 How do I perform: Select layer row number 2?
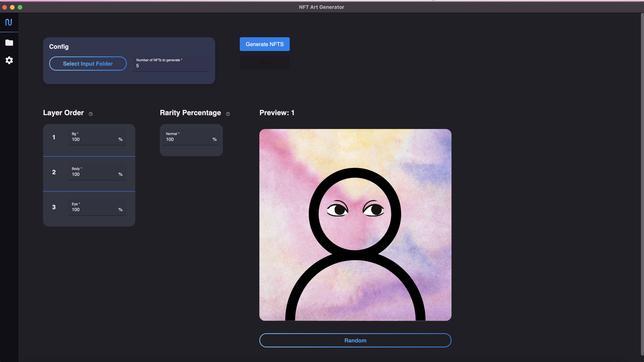(x=54, y=172)
